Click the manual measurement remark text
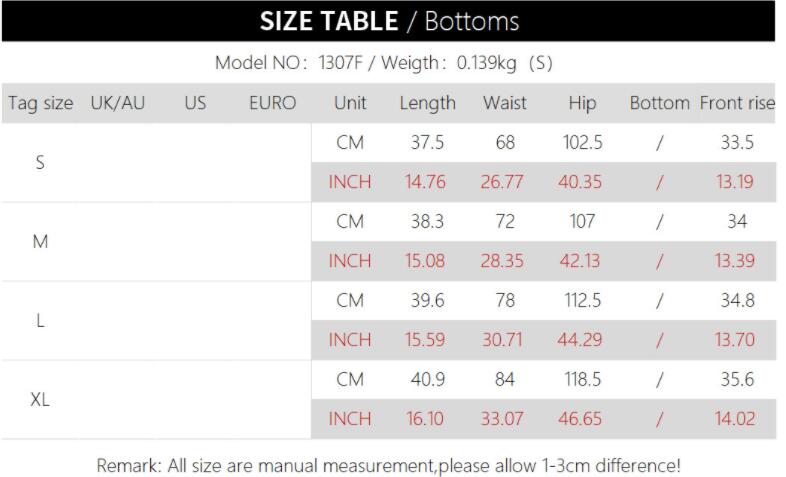The width and height of the screenshot is (786, 477). [x=388, y=465]
